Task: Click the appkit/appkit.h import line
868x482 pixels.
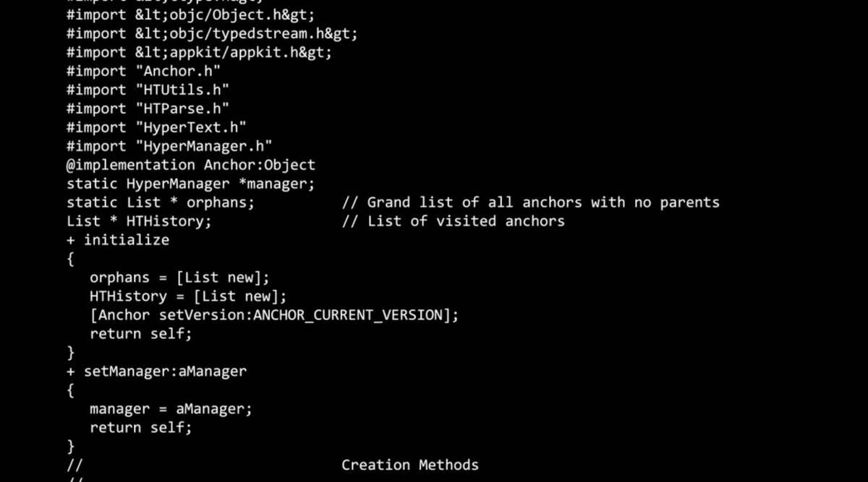Action: 199,52
